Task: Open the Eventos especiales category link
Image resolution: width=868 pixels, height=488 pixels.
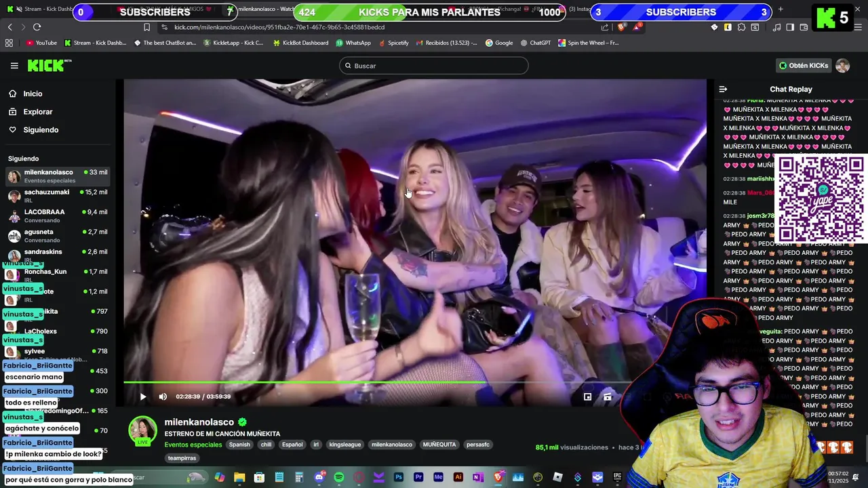Action: coord(193,445)
